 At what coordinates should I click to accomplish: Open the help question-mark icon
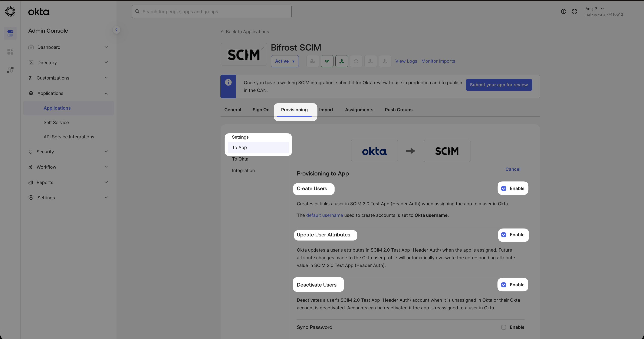[563, 12]
